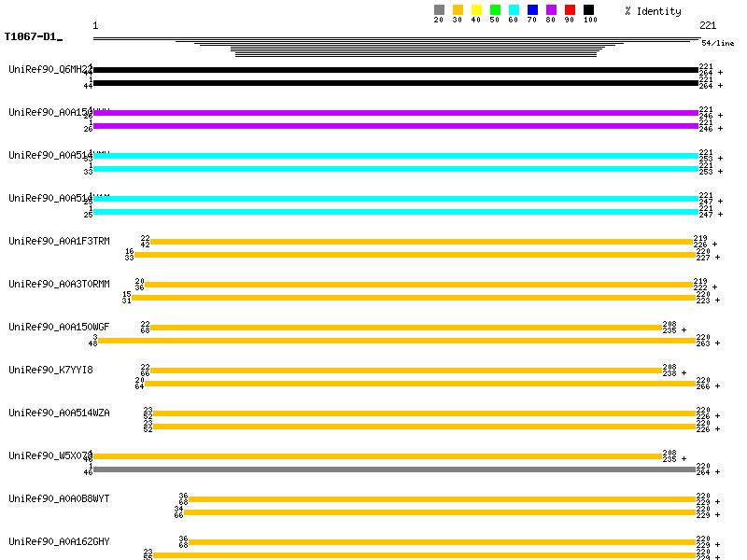The image size is (747, 560).
Task: Select the red 90% identity swatch
Action: point(570,10)
